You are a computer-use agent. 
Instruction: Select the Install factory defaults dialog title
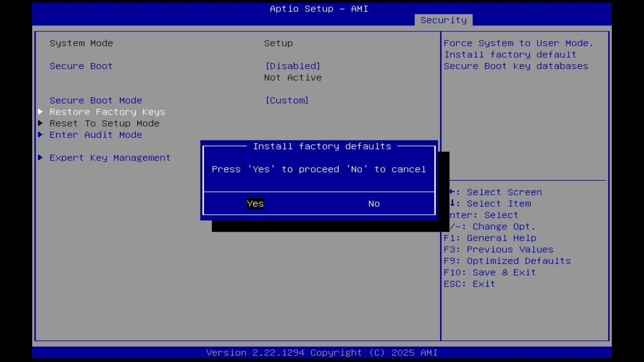coord(322,146)
